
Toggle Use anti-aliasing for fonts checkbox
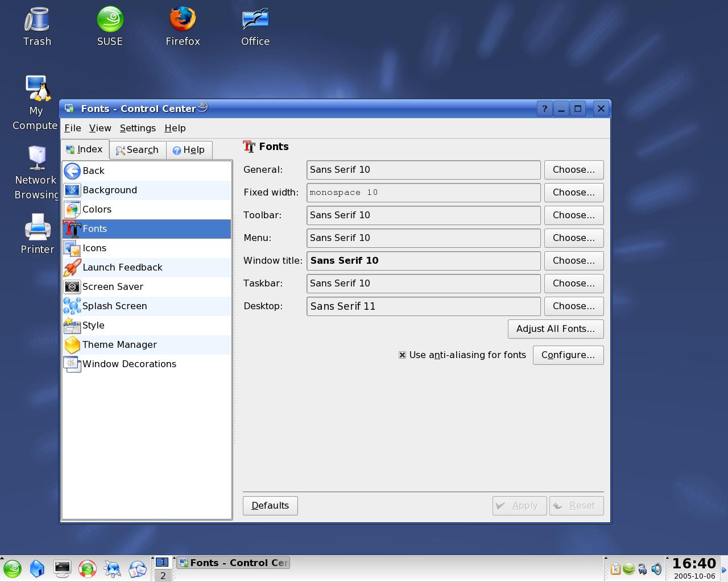tap(402, 355)
